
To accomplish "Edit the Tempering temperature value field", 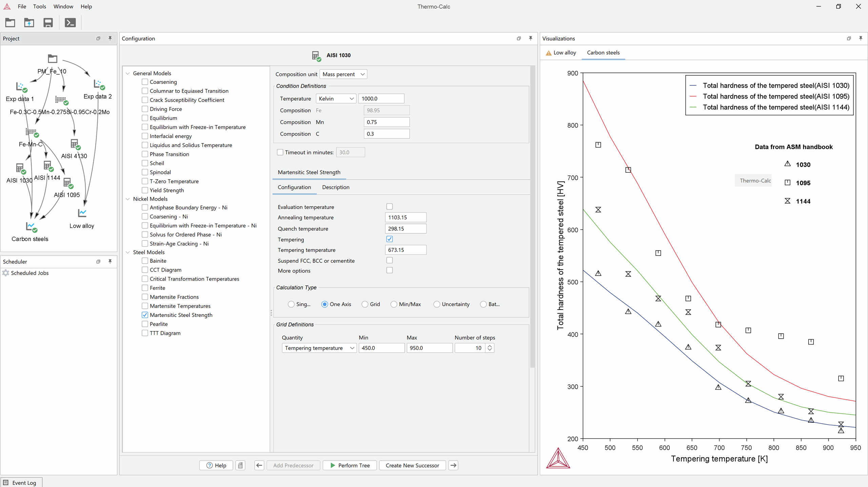I will [405, 250].
